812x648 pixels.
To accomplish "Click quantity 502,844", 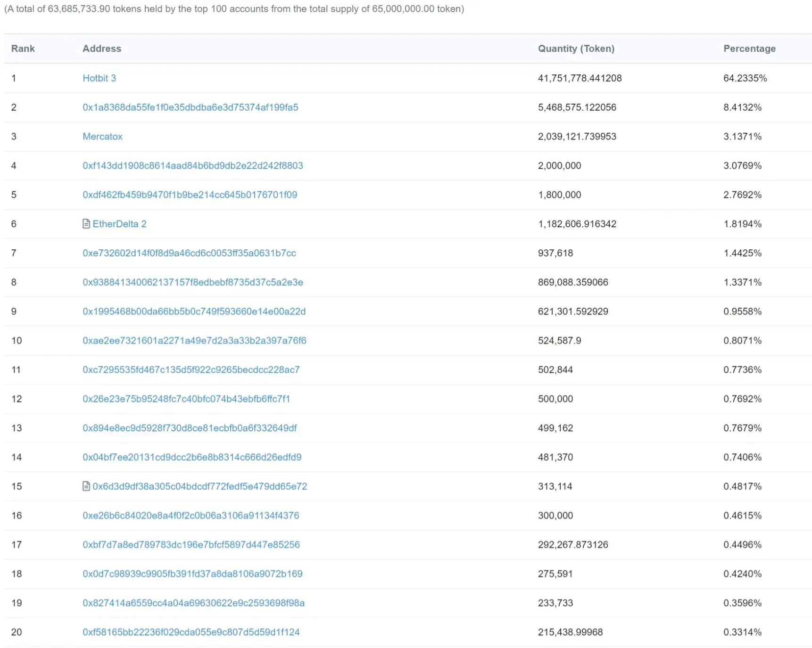I will [555, 370].
